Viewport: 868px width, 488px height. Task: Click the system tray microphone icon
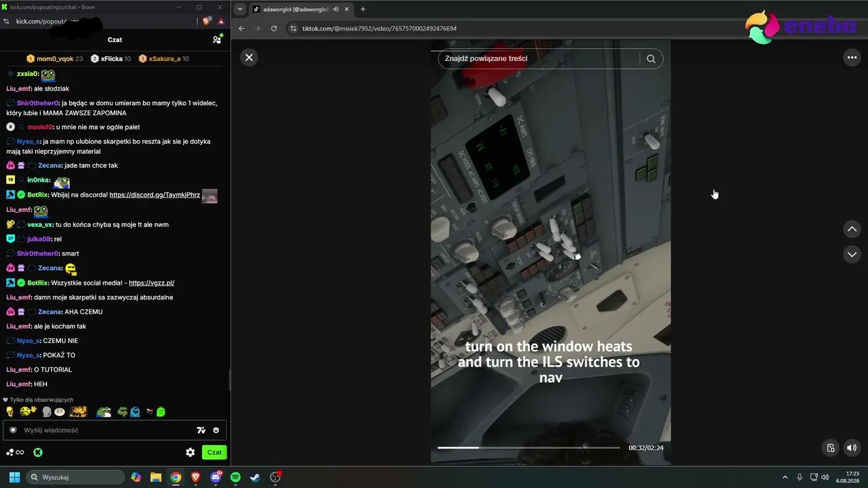pyautogui.click(x=800, y=477)
